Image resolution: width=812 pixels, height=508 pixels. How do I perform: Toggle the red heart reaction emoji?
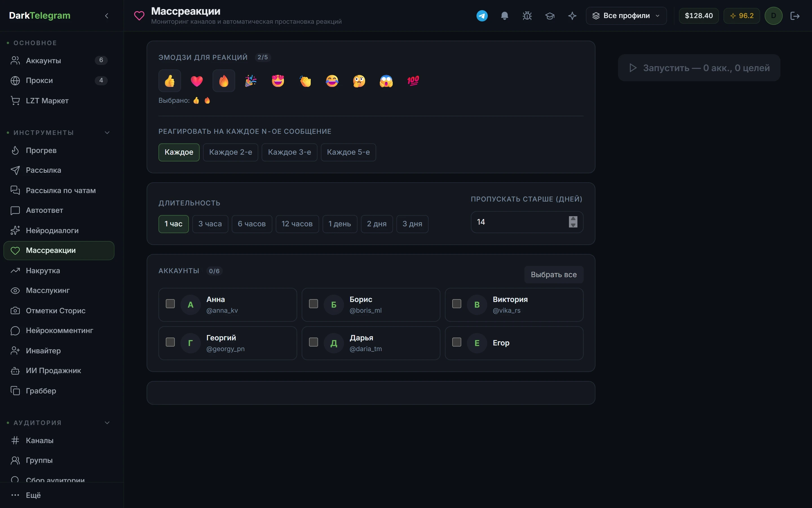[x=197, y=81]
